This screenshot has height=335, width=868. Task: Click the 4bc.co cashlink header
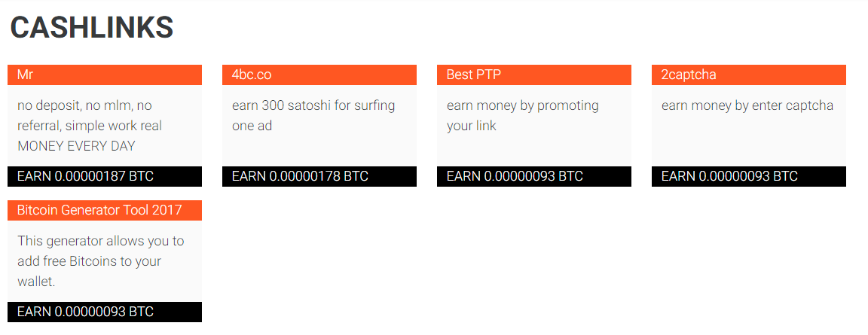coord(252,75)
